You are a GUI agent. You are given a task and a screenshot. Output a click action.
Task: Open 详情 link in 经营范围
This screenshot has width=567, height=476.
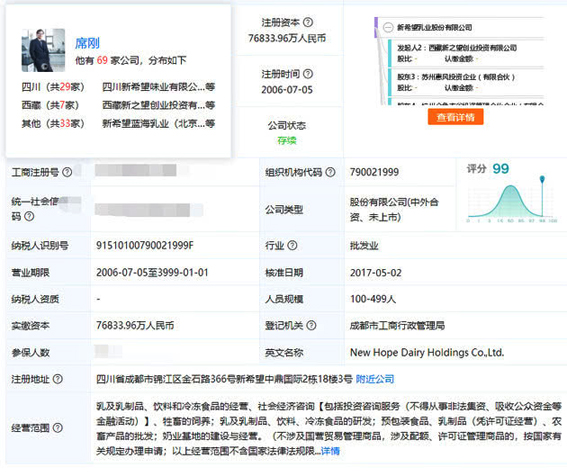[330, 451]
